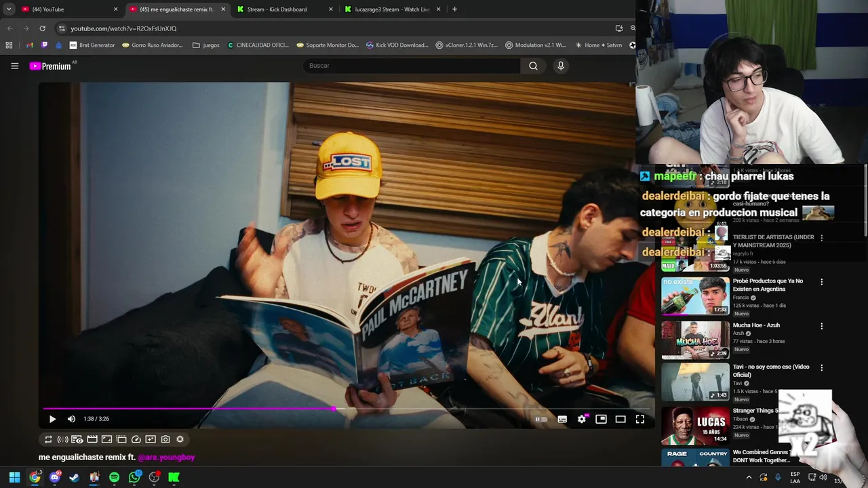Image resolution: width=868 pixels, height=488 pixels.
Task: Click the resize player frame icon below the video
Action: (106, 439)
